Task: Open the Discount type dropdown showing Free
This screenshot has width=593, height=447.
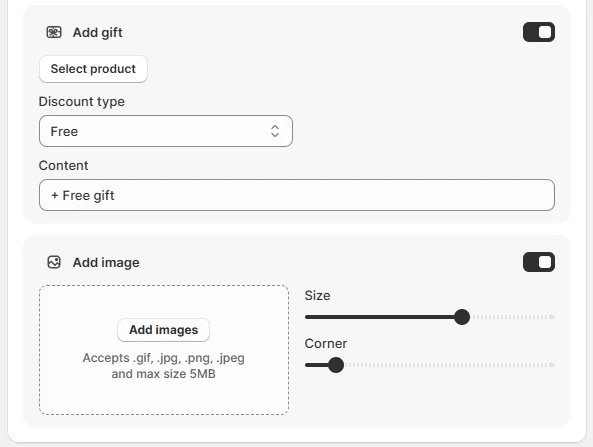Action: [x=166, y=131]
